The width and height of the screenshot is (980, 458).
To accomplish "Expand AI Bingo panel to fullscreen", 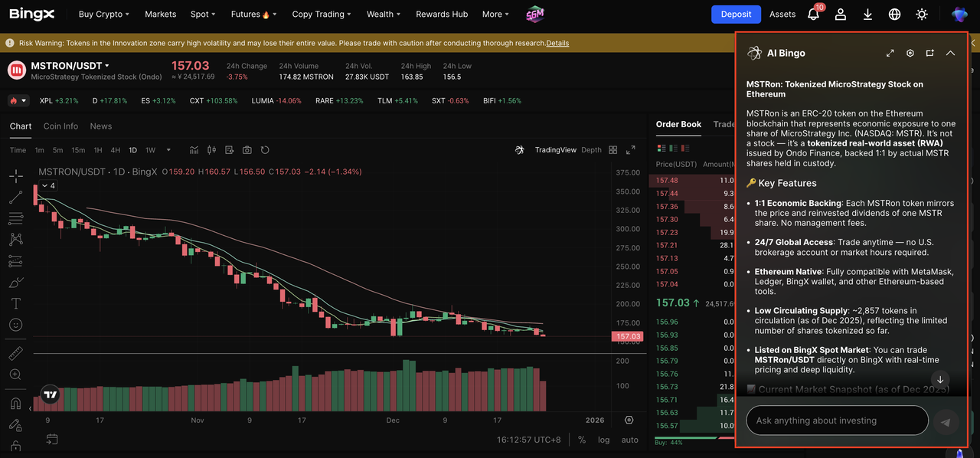I will coord(890,54).
